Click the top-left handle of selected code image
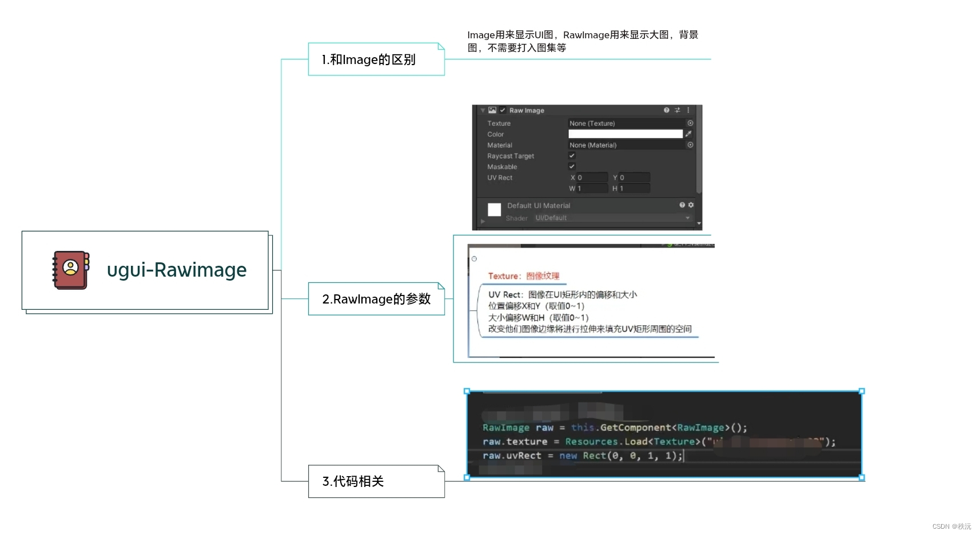 tap(467, 392)
